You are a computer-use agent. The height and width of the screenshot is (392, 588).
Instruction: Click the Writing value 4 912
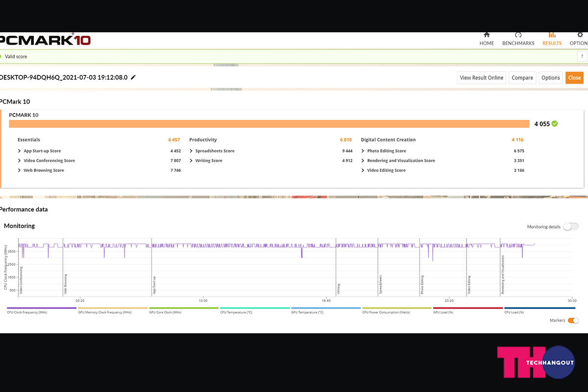point(347,161)
